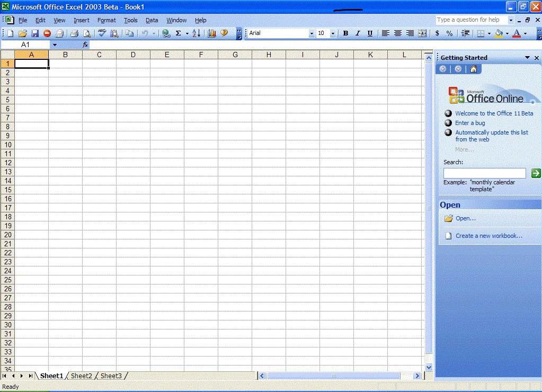The image size is (542, 392).
Task: Open the AutoSum function
Action: coord(179,33)
